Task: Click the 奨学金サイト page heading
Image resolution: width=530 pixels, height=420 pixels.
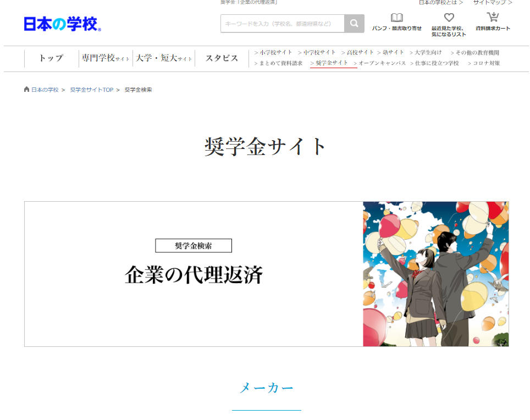Action: [x=266, y=147]
